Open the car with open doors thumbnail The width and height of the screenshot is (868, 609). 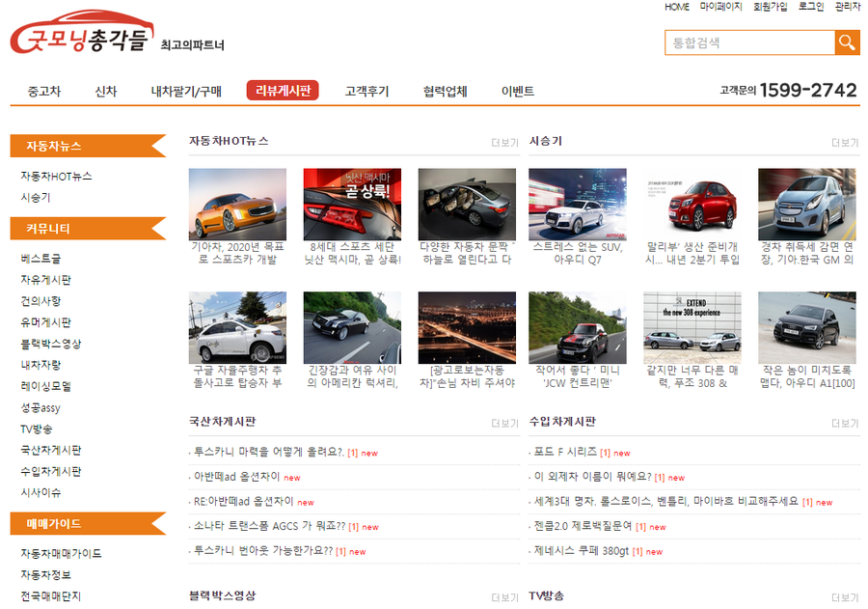pyautogui.click(x=467, y=204)
